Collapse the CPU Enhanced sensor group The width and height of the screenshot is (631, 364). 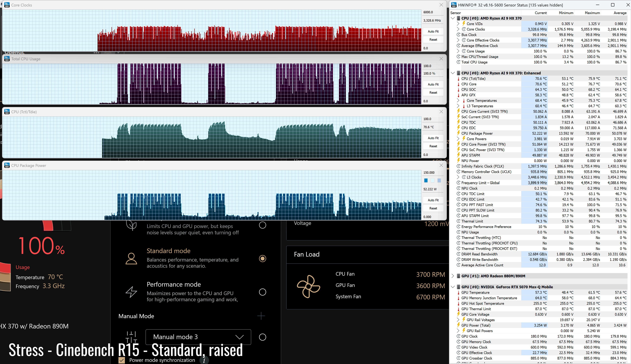click(x=453, y=73)
